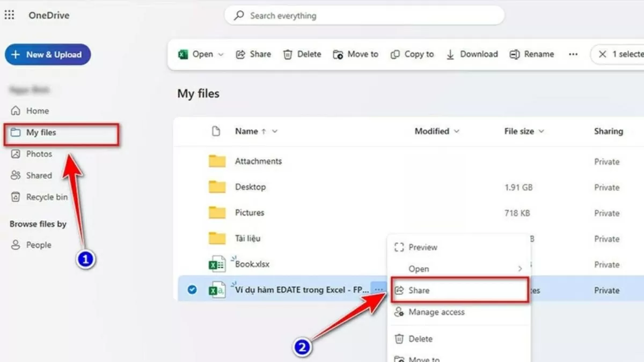Clear the 1 selected status with the X
Viewport: 644px width, 362px height.
click(603, 54)
